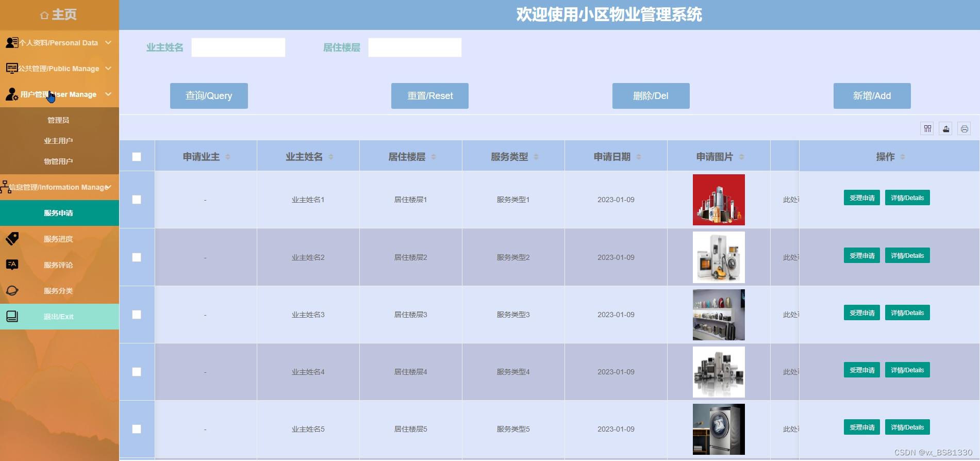Screen dimensions: 980x461
Task: Click the 居住楼层 search input field
Action: tap(415, 47)
